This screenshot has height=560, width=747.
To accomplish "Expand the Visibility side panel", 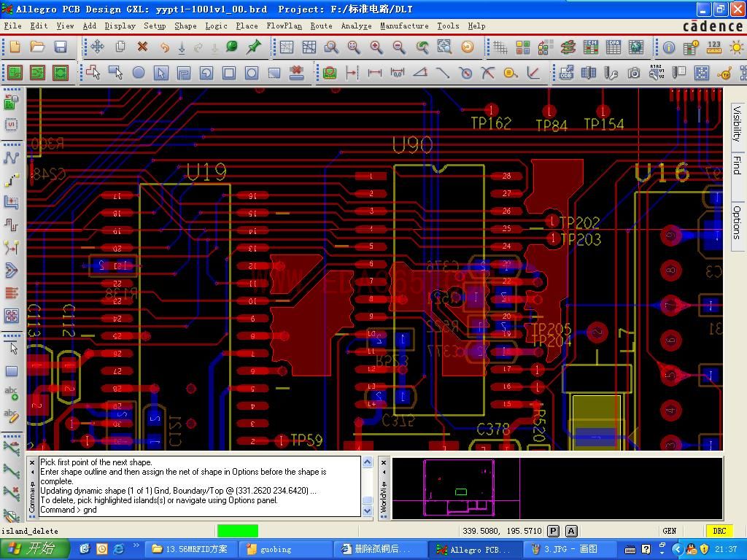I will click(x=737, y=123).
